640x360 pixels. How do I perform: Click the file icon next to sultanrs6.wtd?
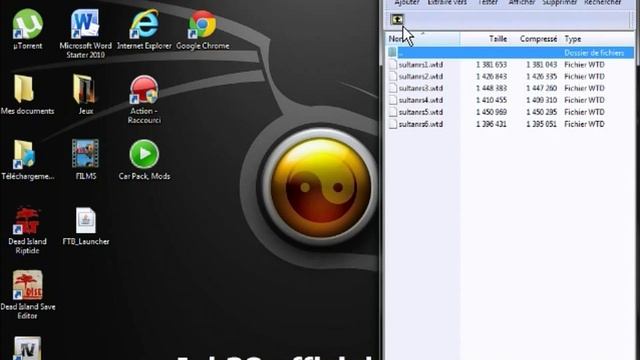click(x=393, y=124)
